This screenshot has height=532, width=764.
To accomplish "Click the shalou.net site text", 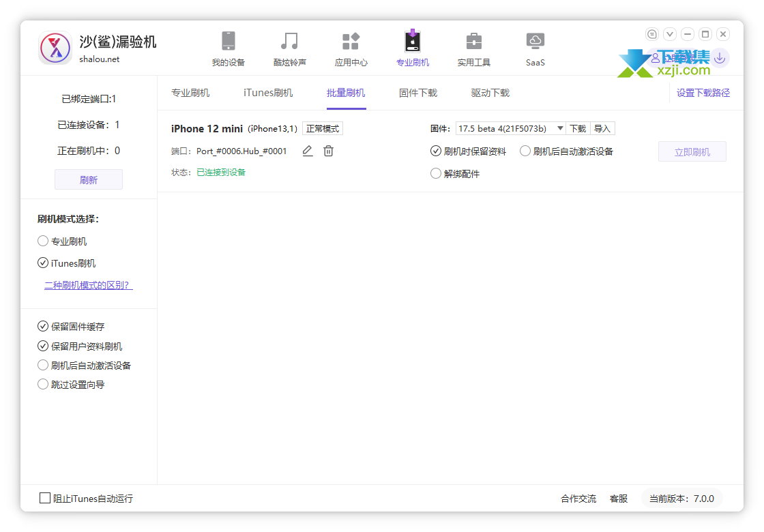I will (100, 59).
